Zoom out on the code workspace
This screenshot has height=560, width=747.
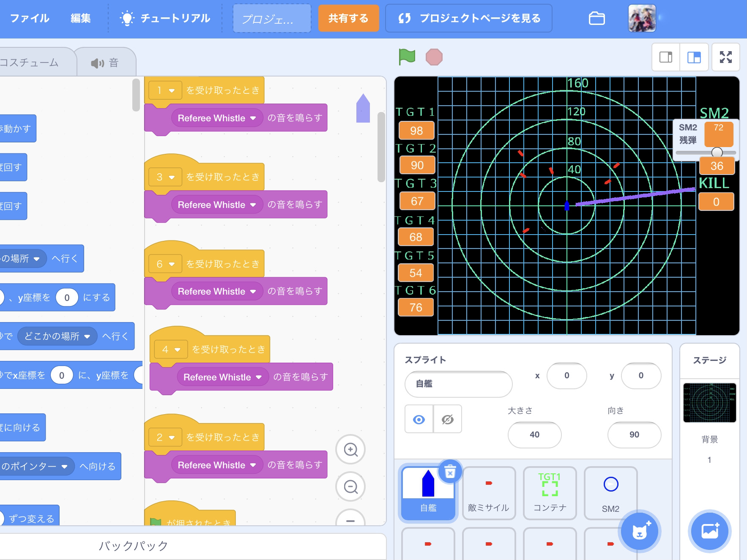click(350, 486)
